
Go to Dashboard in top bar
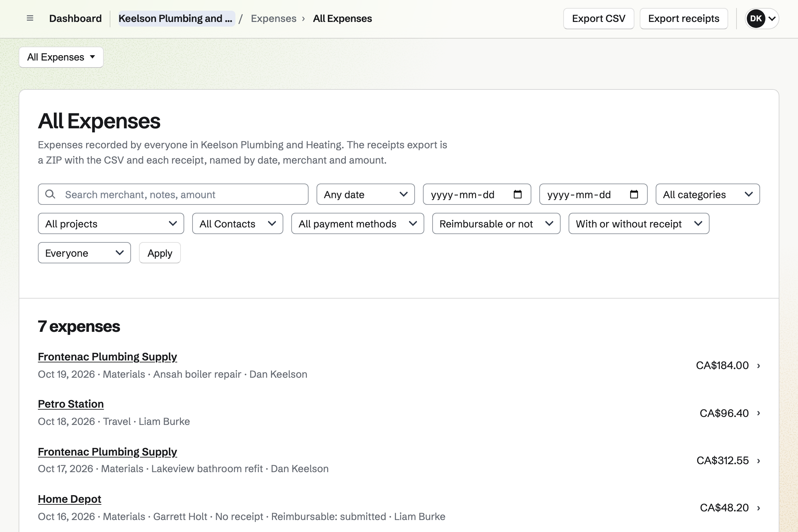coord(75,18)
